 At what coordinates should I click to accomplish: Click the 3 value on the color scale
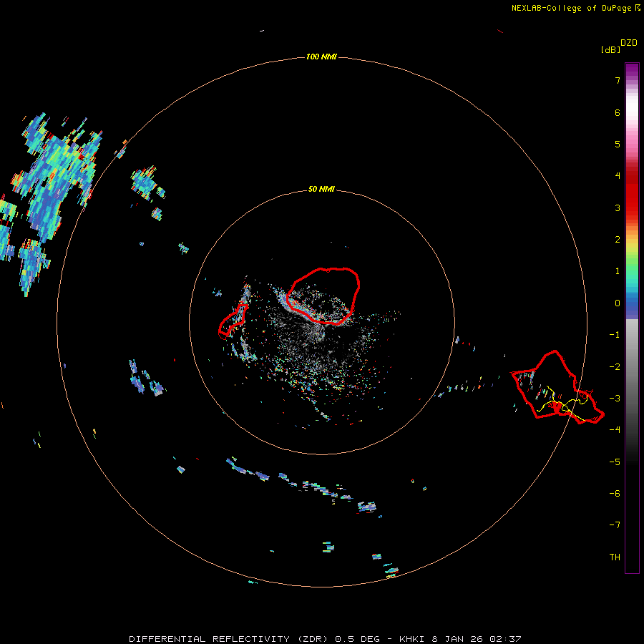coord(618,208)
